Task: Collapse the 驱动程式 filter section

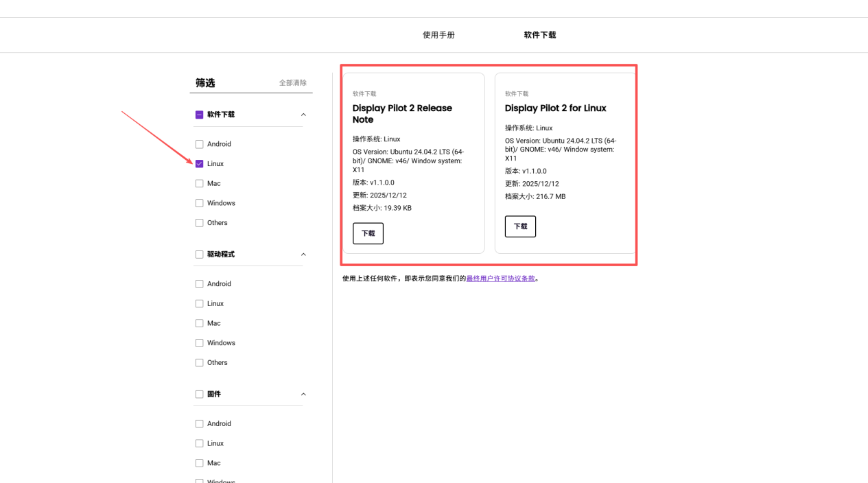Action: (303, 255)
